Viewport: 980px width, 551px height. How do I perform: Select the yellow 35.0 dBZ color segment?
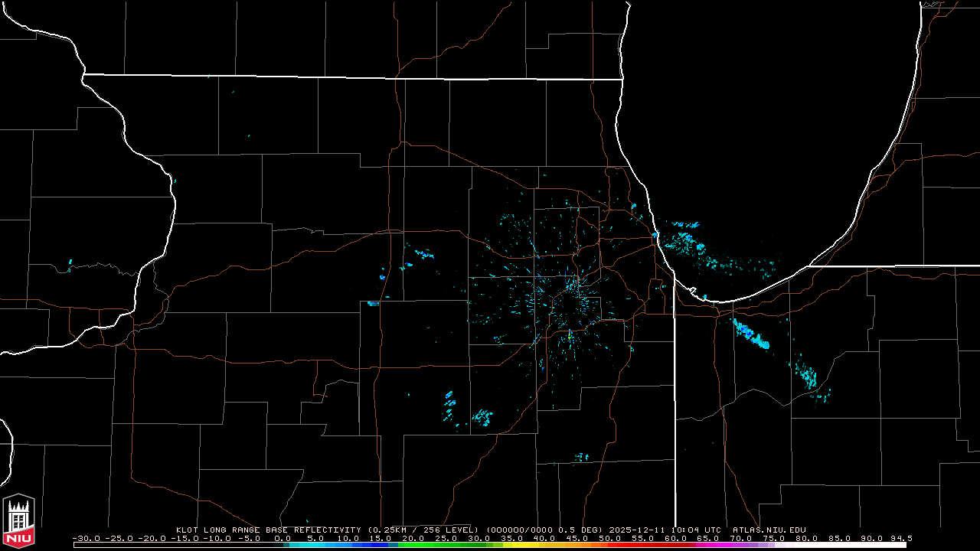[511, 545]
